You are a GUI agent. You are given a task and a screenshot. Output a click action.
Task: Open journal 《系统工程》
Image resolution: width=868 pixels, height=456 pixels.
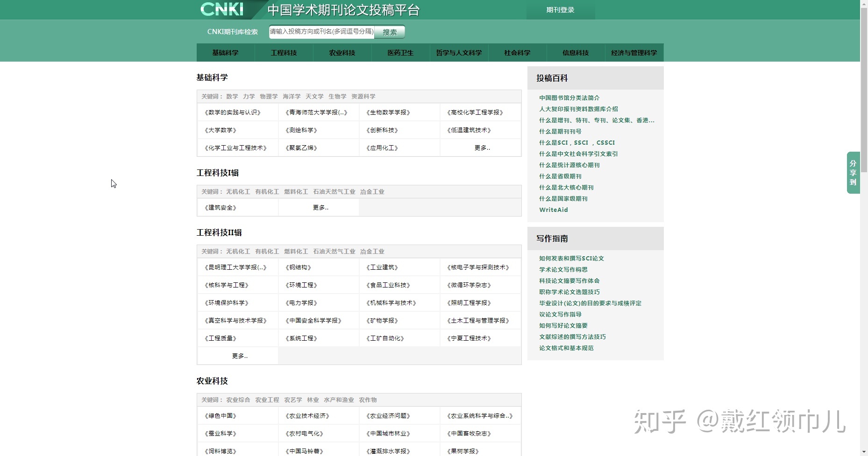[x=301, y=338]
